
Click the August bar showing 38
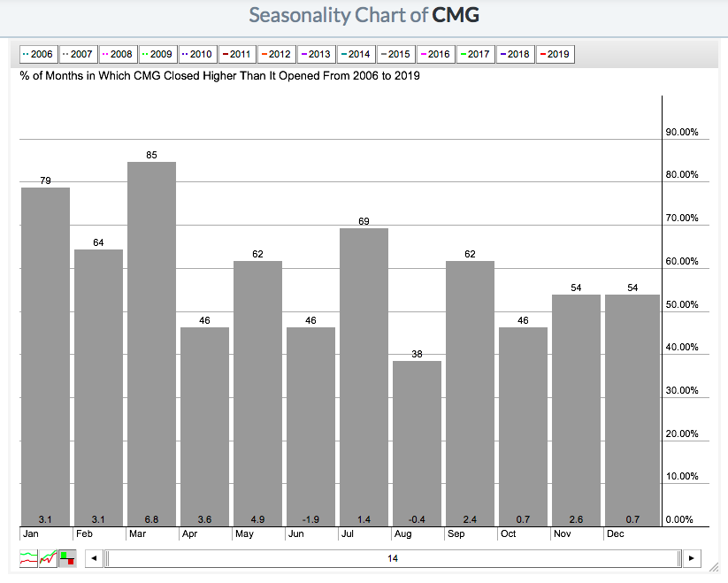coord(417,442)
